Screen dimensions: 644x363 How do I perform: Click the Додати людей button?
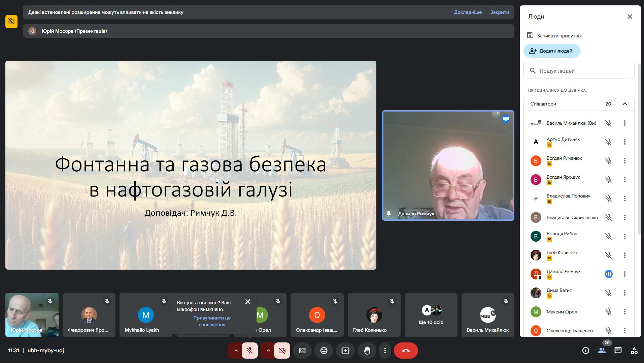coord(551,51)
